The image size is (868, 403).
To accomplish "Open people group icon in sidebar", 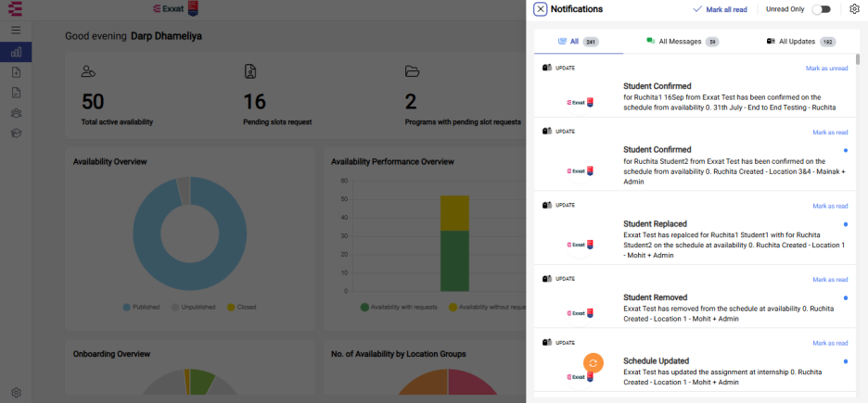I will pos(16,113).
